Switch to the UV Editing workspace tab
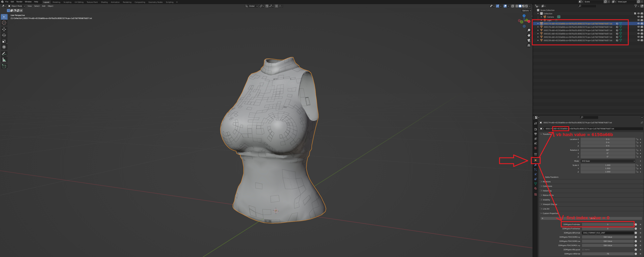The image size is (644, 257). click(79, 2)
